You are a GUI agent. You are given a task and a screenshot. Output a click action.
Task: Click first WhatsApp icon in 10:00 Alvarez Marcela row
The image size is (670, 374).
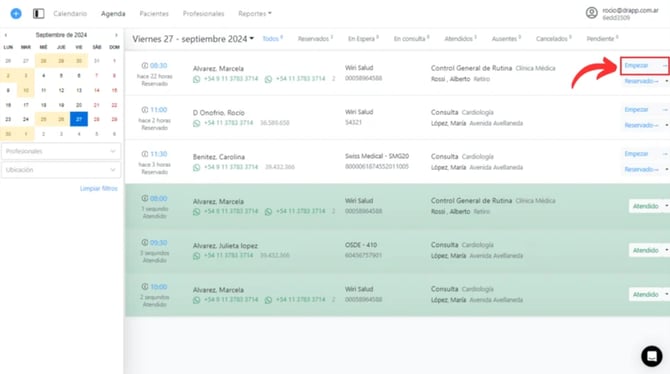(197, 300)
